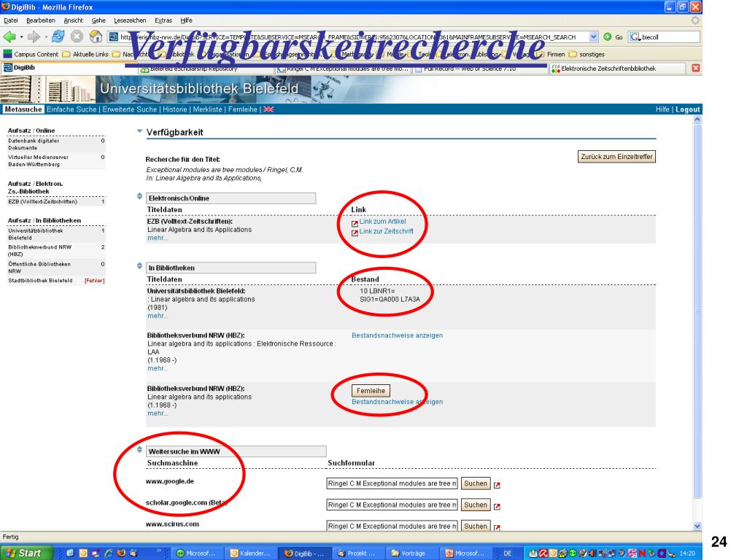Click the green Go icon beside the address bar
The height and width of the screenshot is (560, 747).
(608, 36)
